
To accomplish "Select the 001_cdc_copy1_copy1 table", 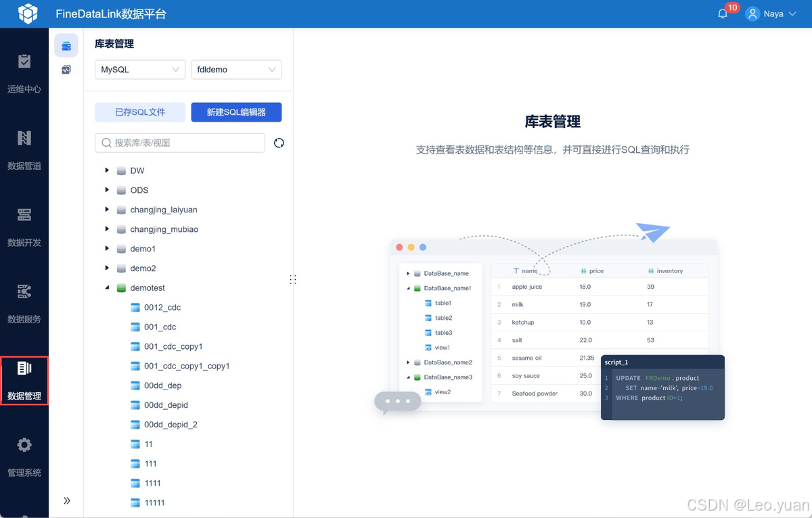I will (x=187, y=367).
